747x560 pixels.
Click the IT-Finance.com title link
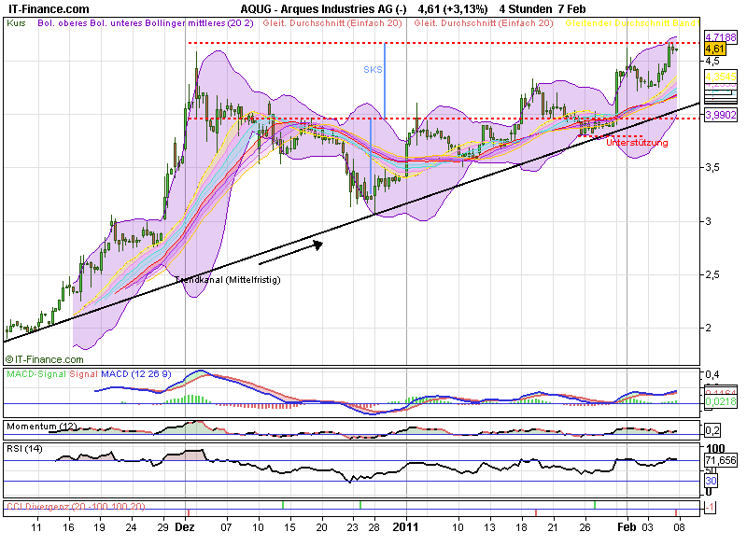coord(44,7)
